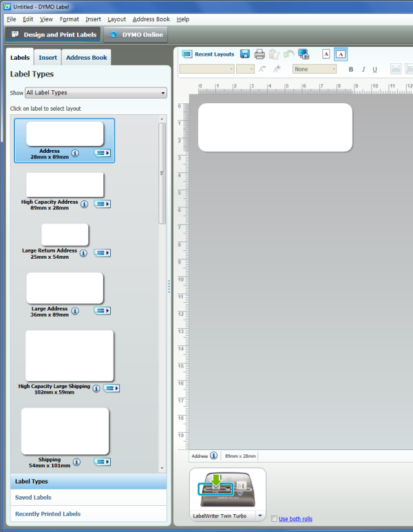413x532 pixels.
Task: Enable the Use both rolls checkbox
Action: click(x=275, y=519)
